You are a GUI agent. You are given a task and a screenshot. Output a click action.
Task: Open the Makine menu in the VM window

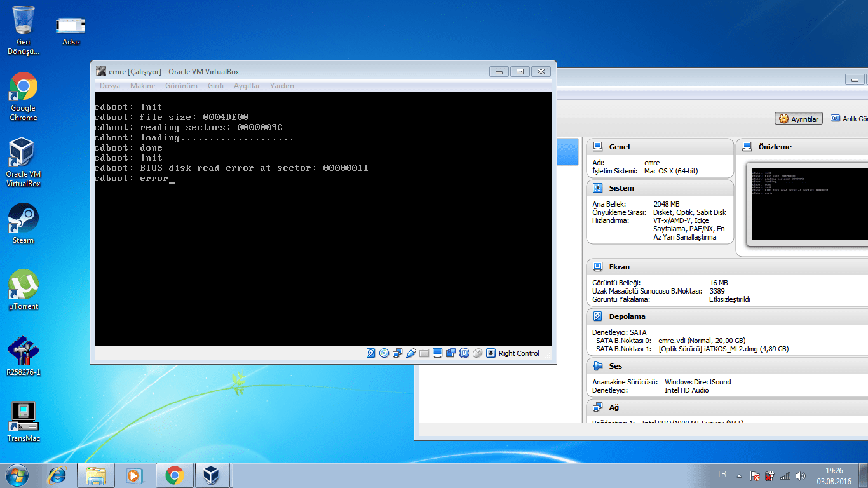click(143, 86)
